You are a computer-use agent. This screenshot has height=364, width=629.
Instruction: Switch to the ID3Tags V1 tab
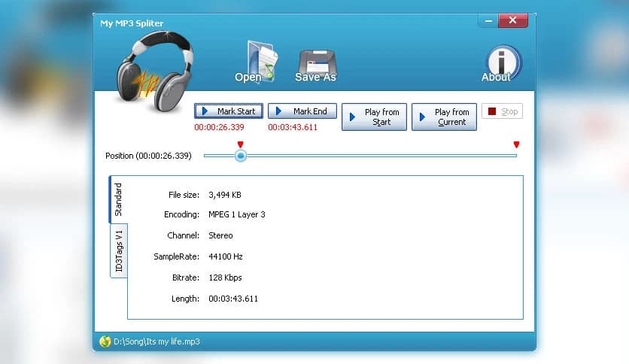(x=119, y=251)
